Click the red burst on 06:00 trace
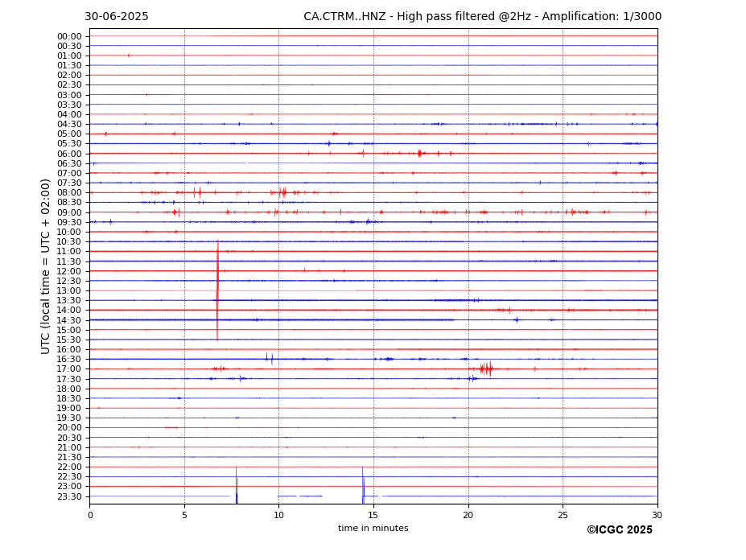Image resolution: width=746 pixels, height=560 pixels. (x=419, y=153)
